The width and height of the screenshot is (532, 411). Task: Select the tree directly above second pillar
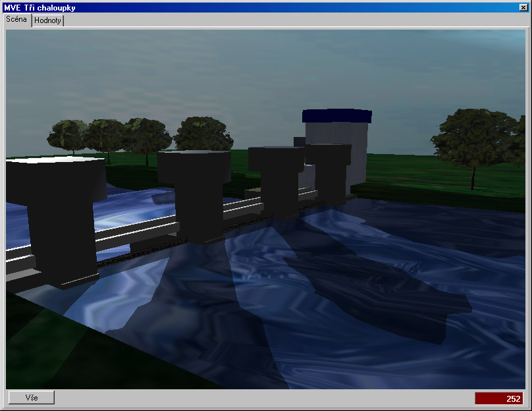click(x=203, y=133)
